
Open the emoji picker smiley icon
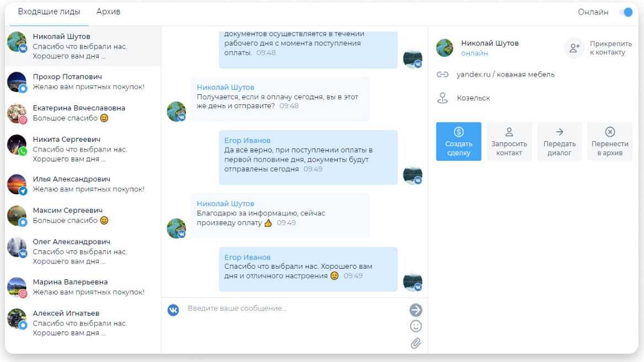[416, 326]
